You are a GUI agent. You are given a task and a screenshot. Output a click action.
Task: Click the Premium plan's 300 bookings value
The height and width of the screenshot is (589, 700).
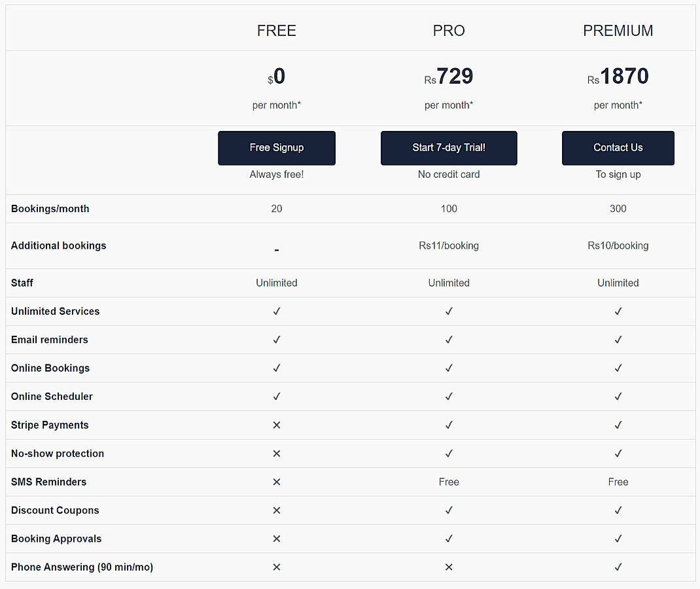pos(618,209)
